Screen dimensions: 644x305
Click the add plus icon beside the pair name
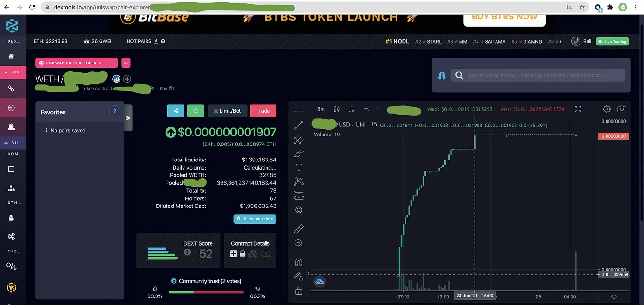(x=127, y=79)
